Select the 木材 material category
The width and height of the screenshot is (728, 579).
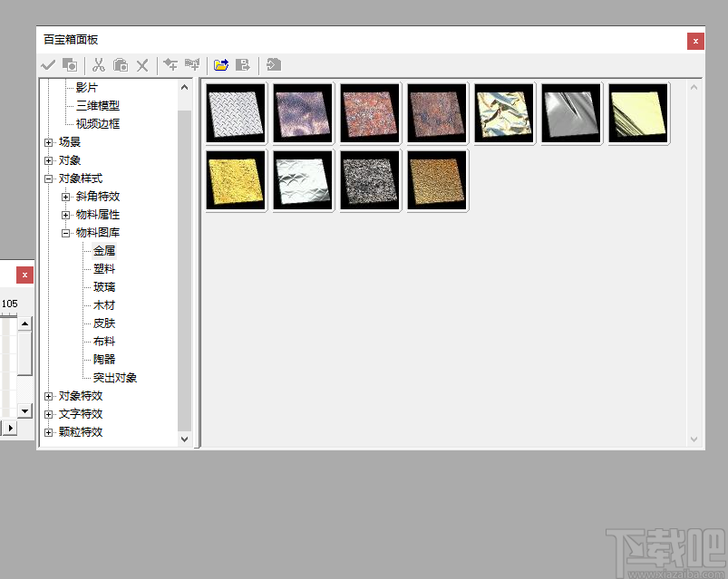tap(102, 304)
